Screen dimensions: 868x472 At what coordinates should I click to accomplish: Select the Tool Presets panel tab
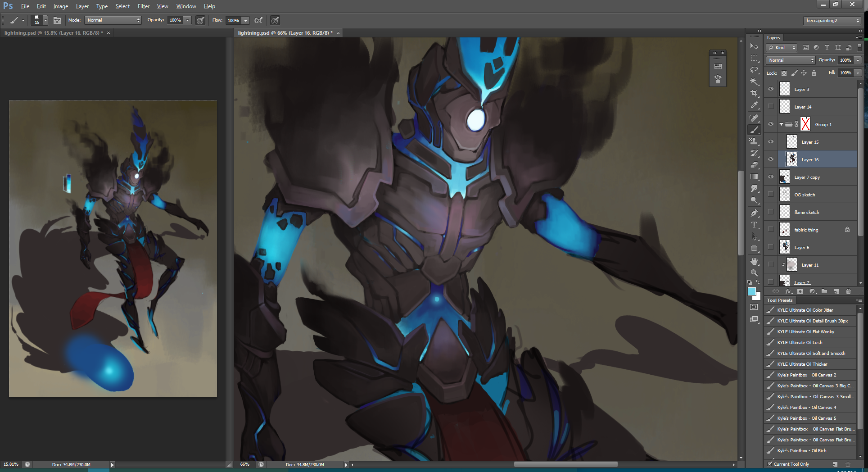780,300
